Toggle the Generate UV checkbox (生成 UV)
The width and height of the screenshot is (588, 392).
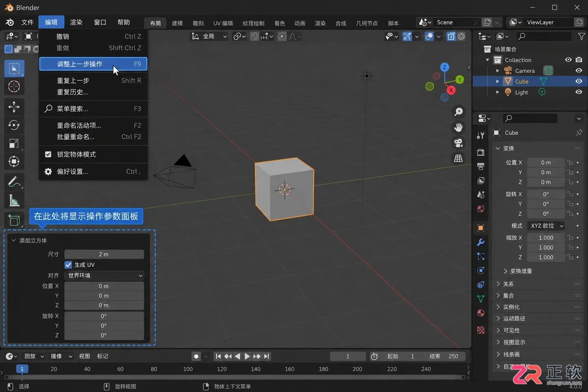[x=68, y=265]
